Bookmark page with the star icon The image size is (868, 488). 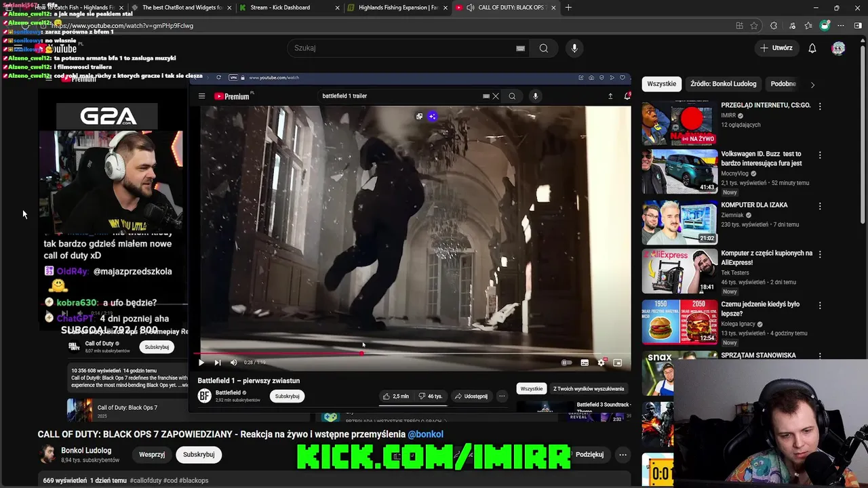754,26
